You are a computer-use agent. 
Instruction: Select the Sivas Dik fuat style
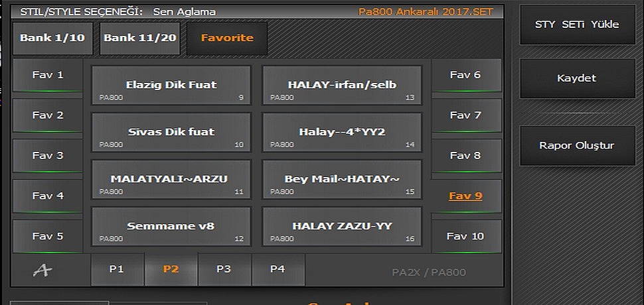point(171,133)
